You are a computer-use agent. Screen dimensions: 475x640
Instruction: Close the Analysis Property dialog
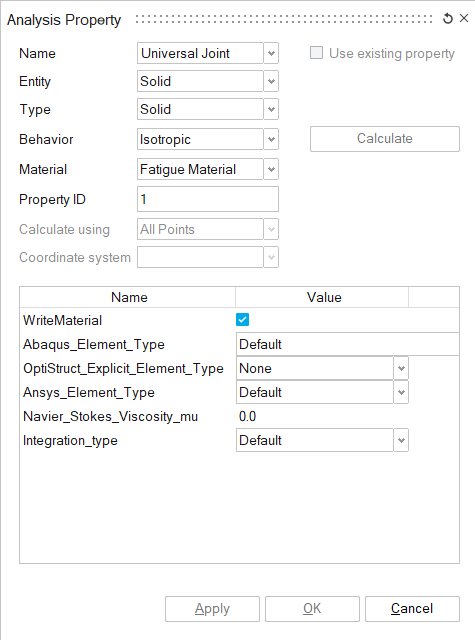point(464,18)
